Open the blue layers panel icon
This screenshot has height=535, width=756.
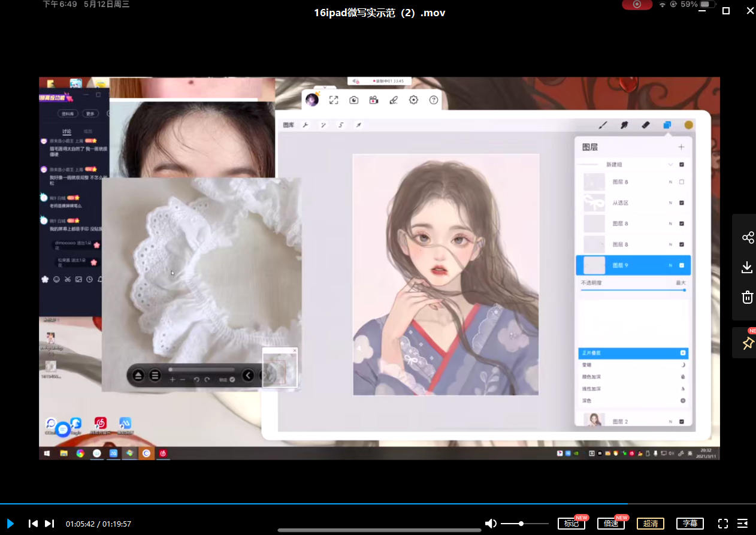pyautogui.click(x=667, y=125)
